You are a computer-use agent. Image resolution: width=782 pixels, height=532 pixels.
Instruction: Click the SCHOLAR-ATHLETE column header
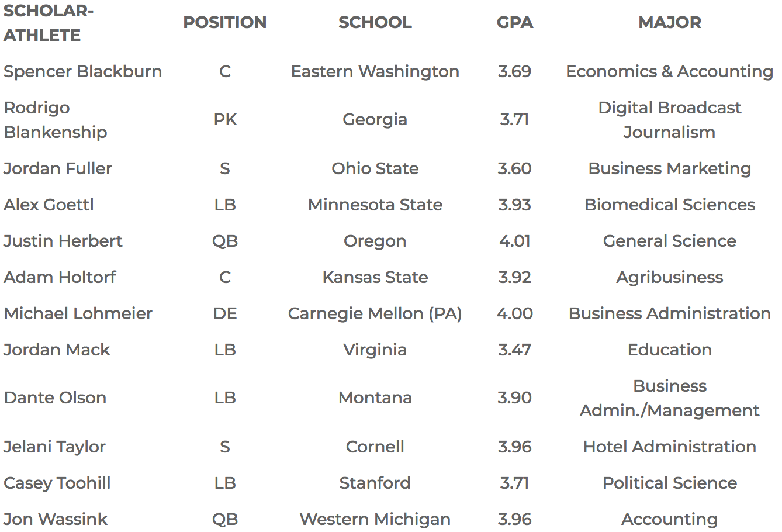[x=48, y=23]
